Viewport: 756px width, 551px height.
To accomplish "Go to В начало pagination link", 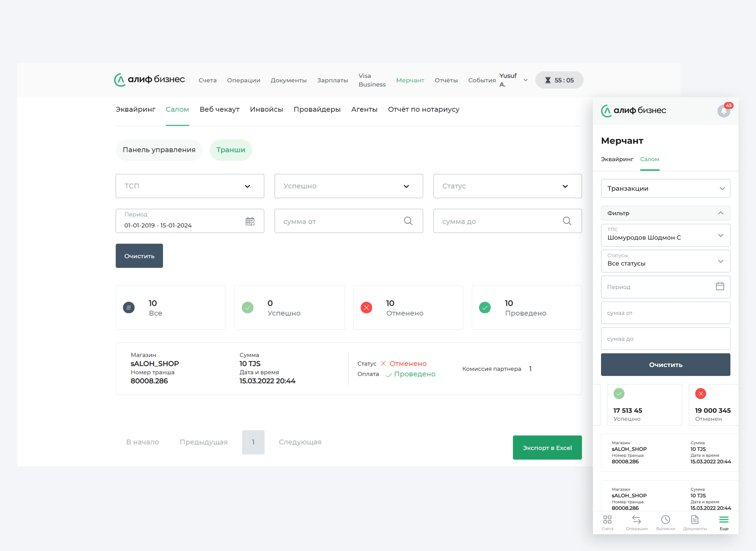I will point(143,442).
